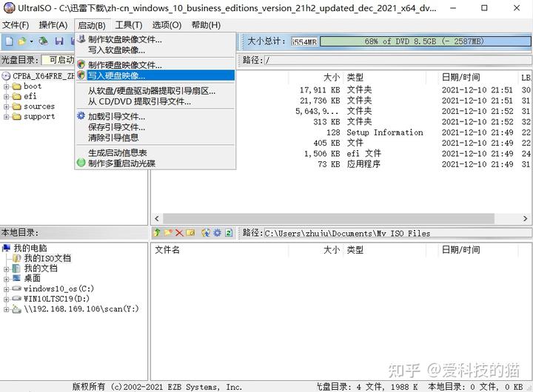Click the 我的电脑 computer icon
This screenshot has width=533, height=392.
(6, 248)
